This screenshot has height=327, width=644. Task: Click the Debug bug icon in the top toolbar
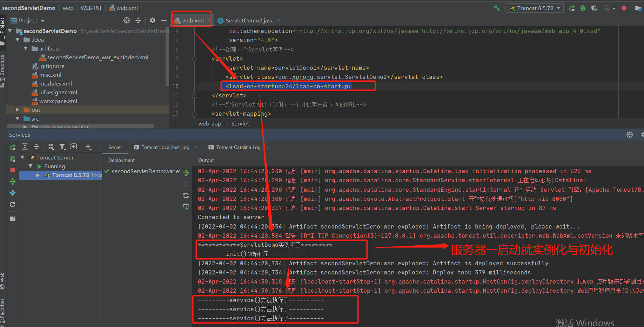(x=583, y=8)
